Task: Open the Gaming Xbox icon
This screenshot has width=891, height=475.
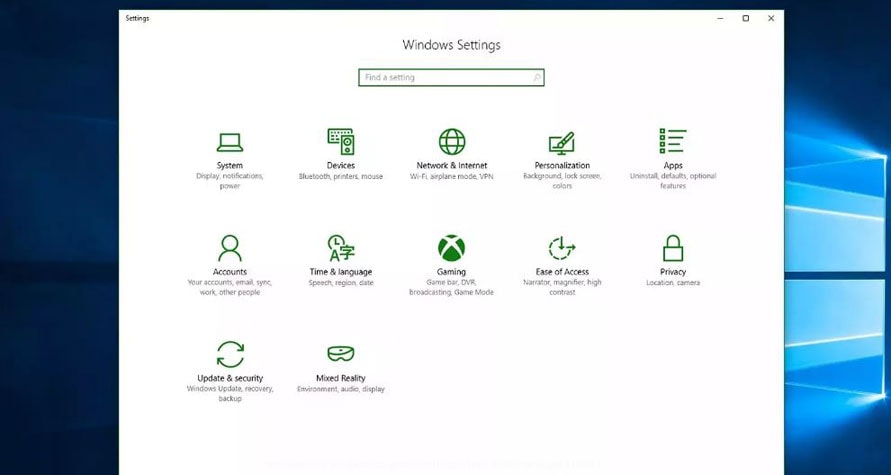Action: [452, 248]
